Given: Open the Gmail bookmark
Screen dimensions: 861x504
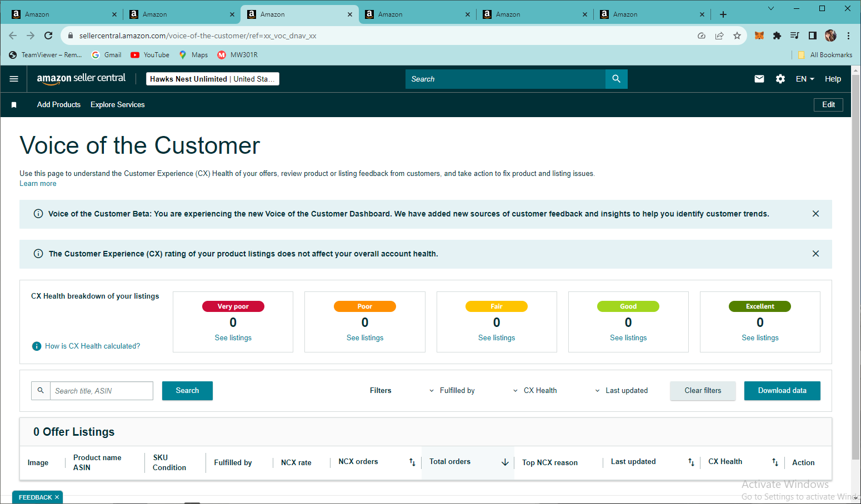Looking at the screenshot, I should (x=106, y=55).
